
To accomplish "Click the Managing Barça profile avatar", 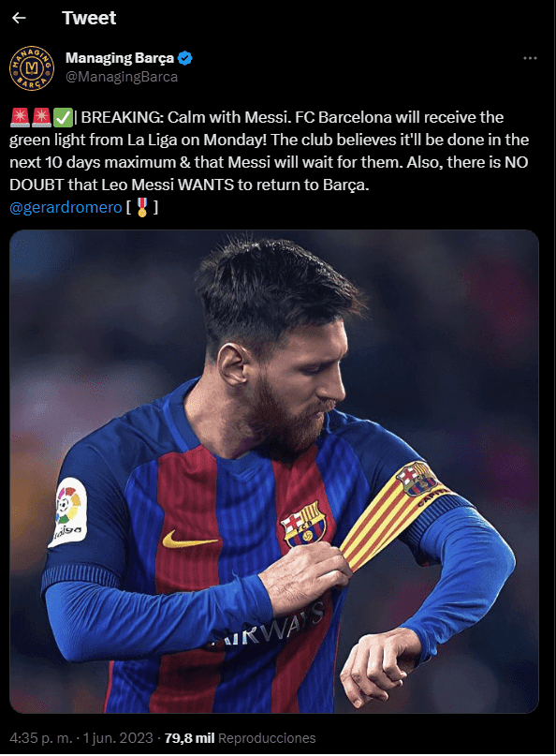I will (x=32, y=68).
